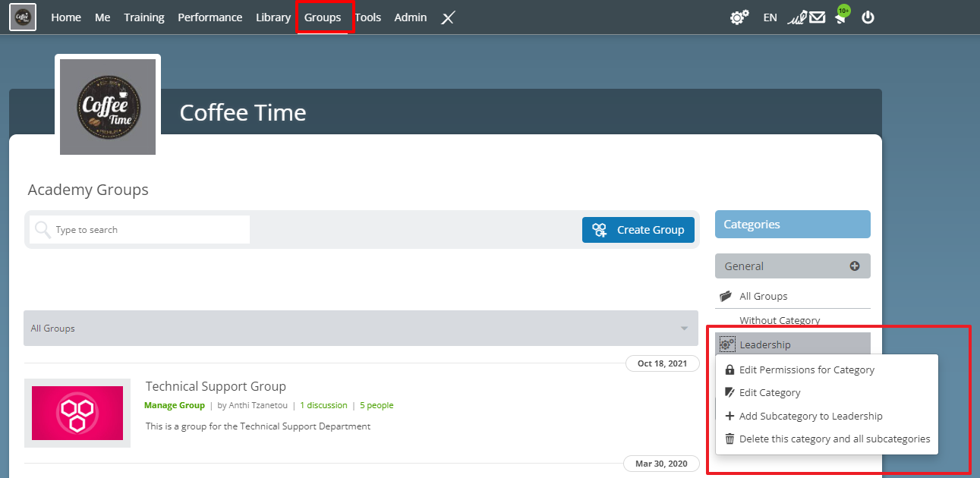Viewport: 980px width, 478px height.
Task: Click the Academy Groups heading
Action: (x=88, y=190)
